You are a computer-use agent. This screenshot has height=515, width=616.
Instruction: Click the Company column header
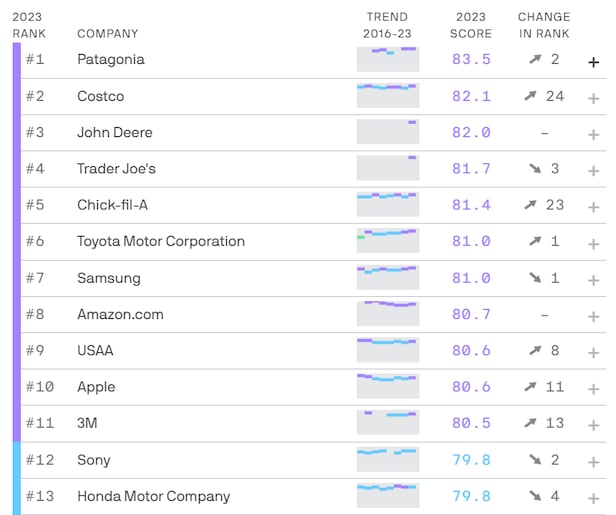coord(108,34)
